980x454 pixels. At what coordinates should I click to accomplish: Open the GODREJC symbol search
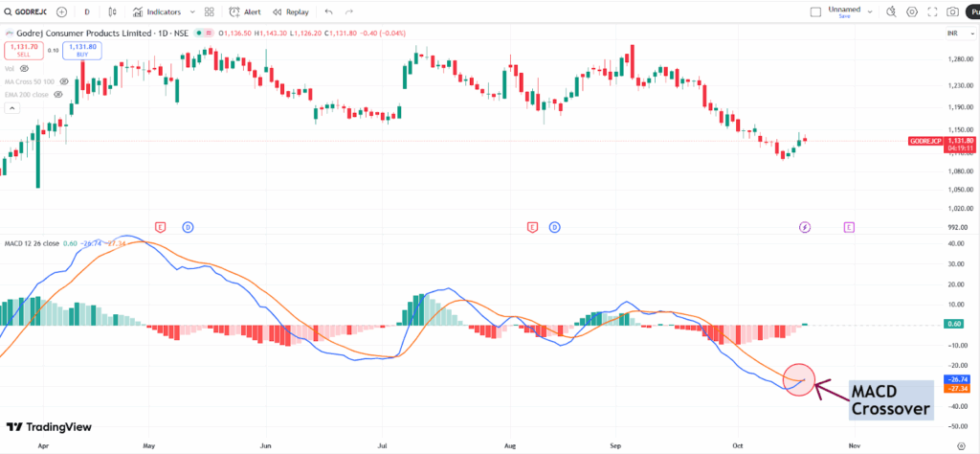pyautogui.click(x=26, y=12)
